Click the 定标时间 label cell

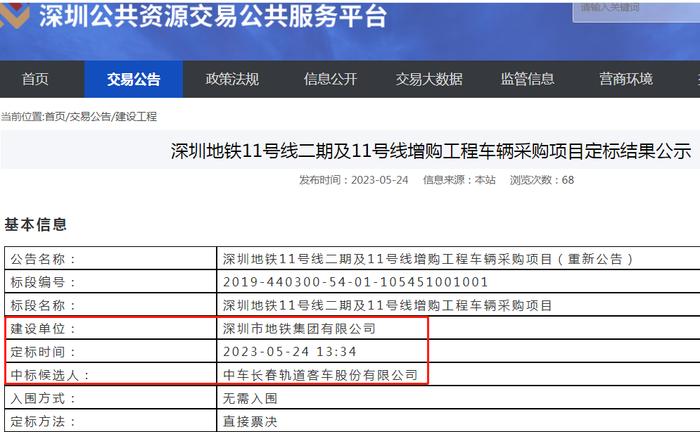pos(111,351)
